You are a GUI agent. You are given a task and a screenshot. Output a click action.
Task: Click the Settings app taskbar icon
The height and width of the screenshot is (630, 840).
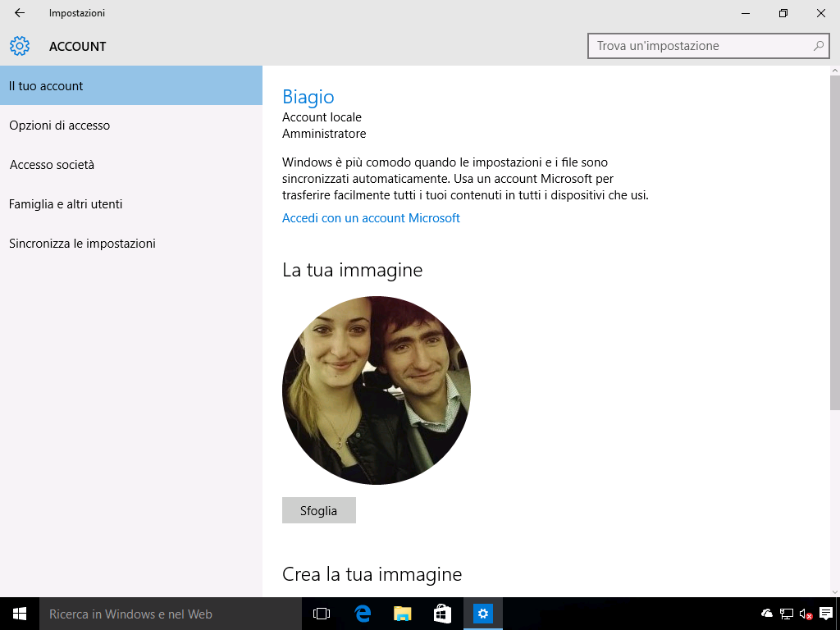[x=482, y=614]
